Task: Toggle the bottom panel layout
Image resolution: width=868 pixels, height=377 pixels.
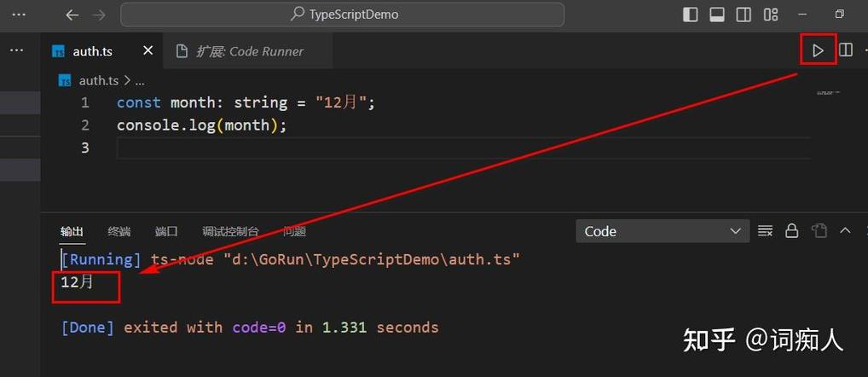Action: point(717,15)
